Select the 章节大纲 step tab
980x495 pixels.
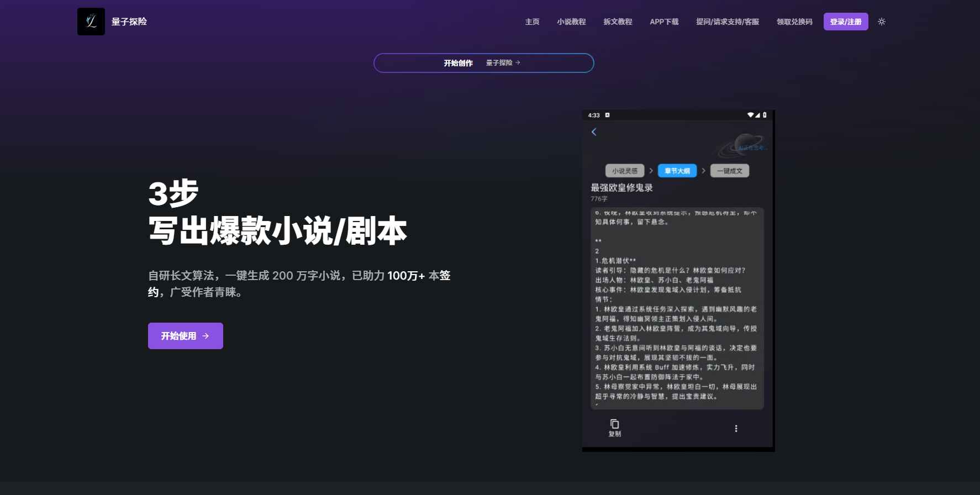(677, 171)
